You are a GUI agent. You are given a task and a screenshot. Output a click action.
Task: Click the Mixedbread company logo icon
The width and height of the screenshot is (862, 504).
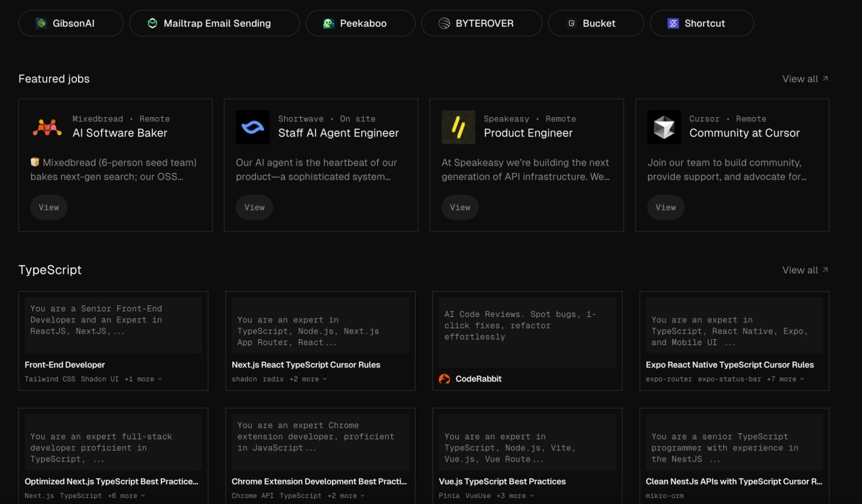click(47, 127)
